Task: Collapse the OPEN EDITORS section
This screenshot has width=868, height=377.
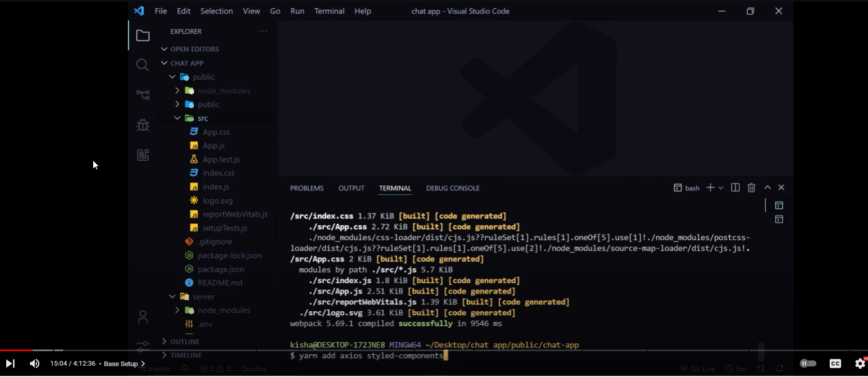Action: click(164, 49)
